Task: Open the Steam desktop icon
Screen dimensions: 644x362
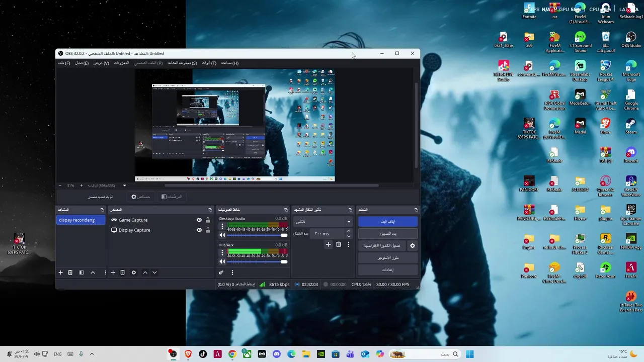Action: (631, 126)
